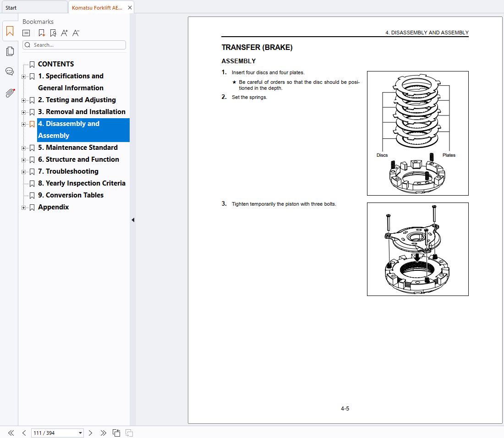Open 6. Structure and Function

[x=78, y=159]
